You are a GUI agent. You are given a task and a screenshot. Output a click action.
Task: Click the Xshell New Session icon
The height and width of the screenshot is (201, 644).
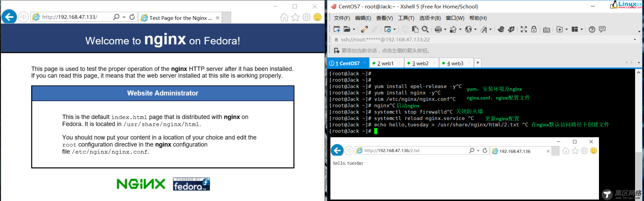point(337,29)
